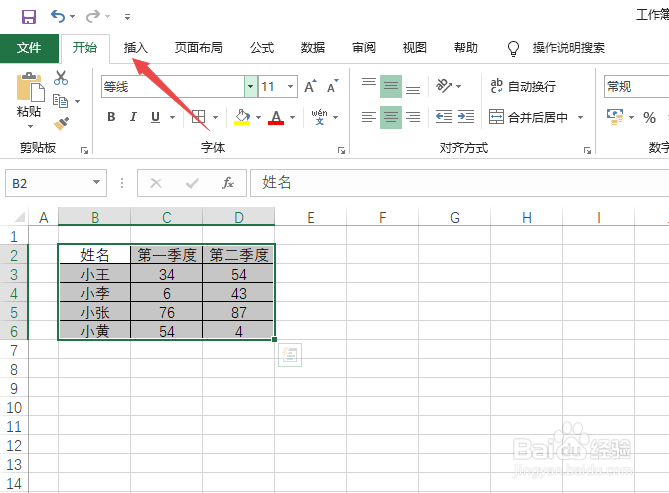Click the Select All corner triangle
The height and width of the screenshot is (493, 669).
pos(20,217)
